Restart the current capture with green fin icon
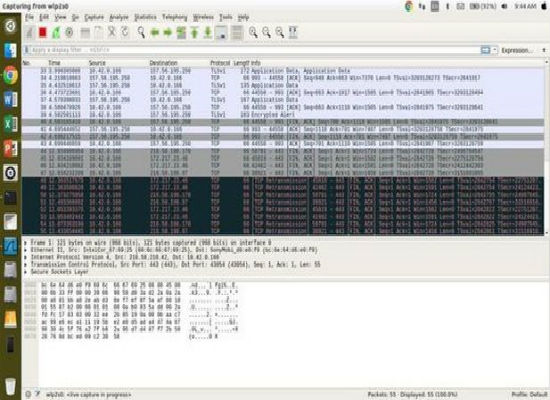This screenshot has height=400, width=550. (x=56, y=33)
